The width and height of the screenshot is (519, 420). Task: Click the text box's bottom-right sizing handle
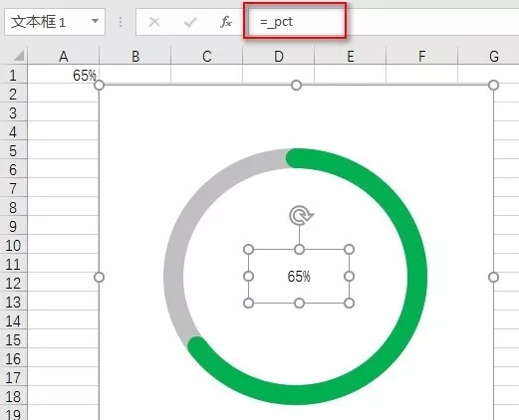(x=349, y=303)
